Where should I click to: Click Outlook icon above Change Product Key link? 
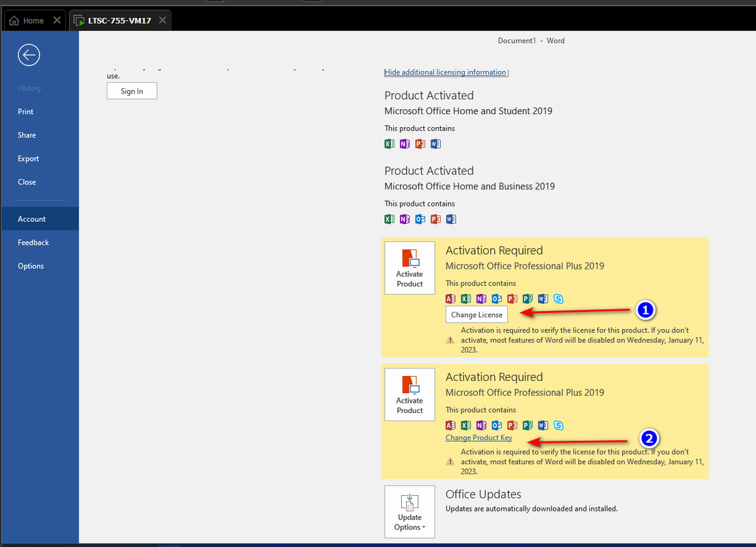(x=497, y=425)
